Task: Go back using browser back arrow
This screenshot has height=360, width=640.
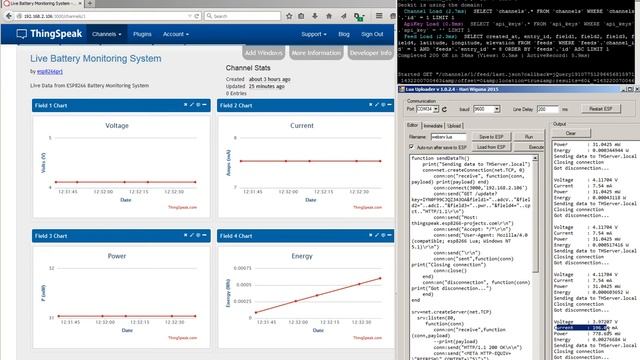Action: [x=9, y=16]
